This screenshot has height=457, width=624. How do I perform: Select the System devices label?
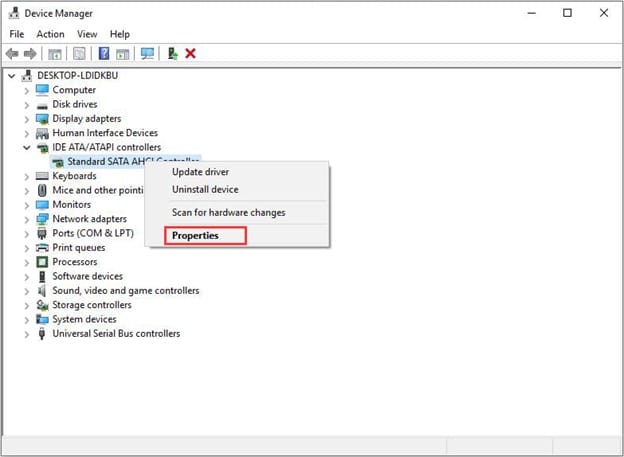84,319
